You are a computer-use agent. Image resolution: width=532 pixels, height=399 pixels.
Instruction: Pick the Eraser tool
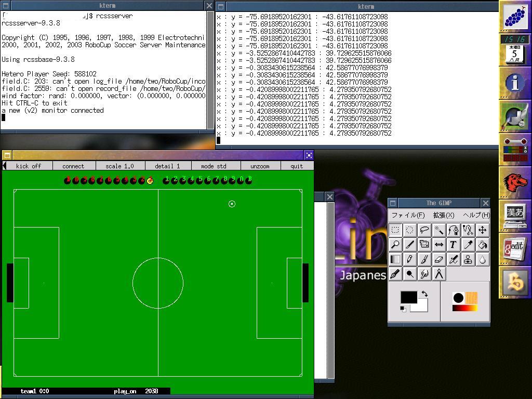click(439, 259)
